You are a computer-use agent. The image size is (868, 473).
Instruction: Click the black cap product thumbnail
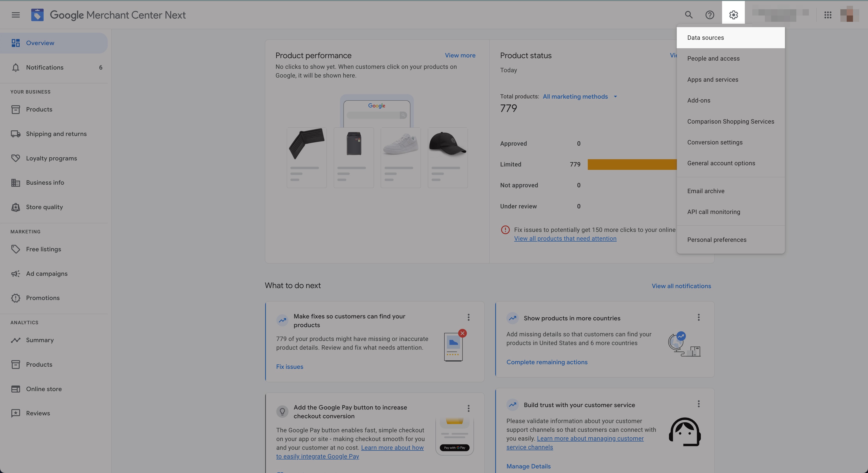pyautogui.click(x=448, y=158)
